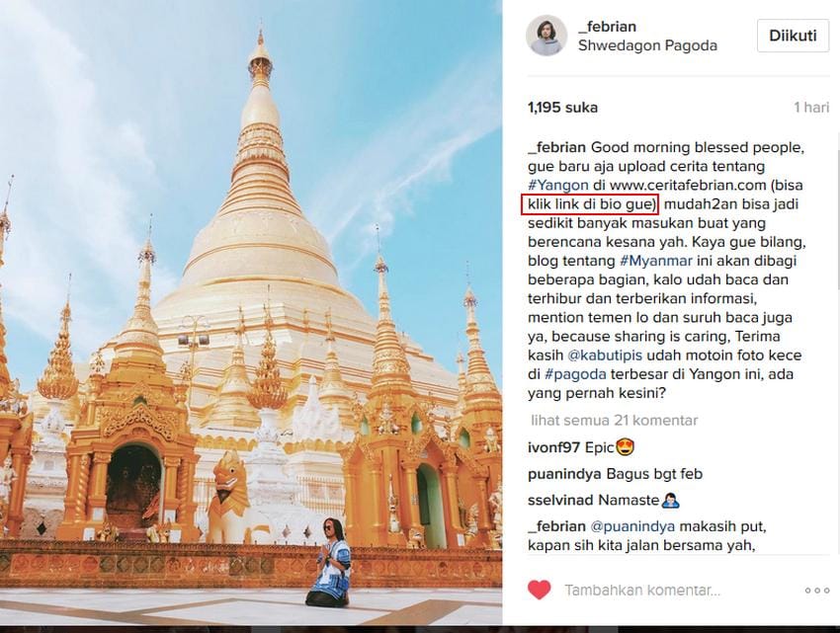The height and width of the screenshot is (633, 840).
Task: Open the three-dot more options menu
Action: tap(817, 591)
